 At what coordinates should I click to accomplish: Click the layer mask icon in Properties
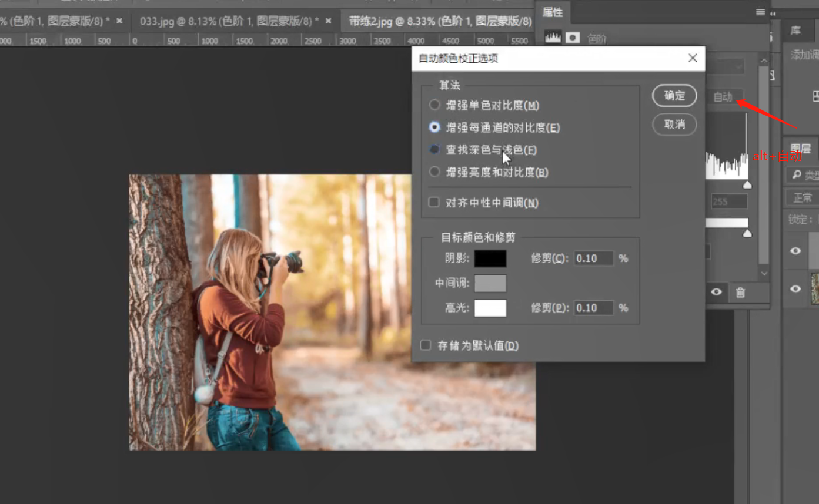(573, 38)
